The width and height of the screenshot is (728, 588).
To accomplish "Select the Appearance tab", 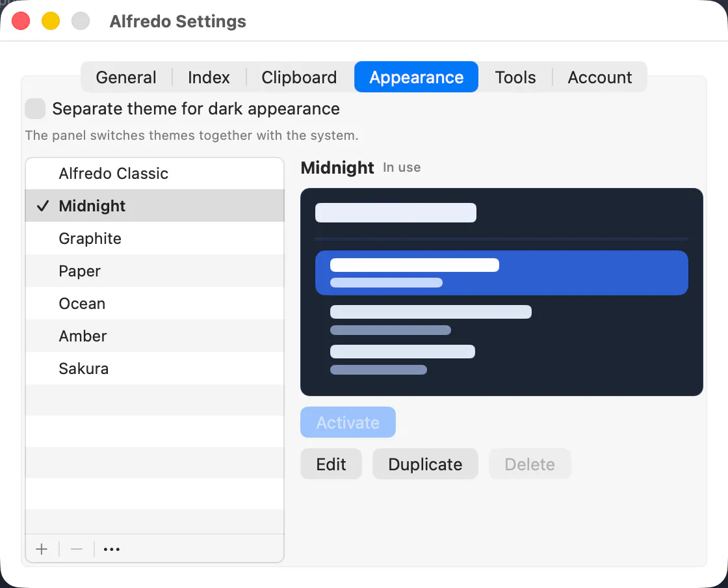I will [x=417, y=77].
